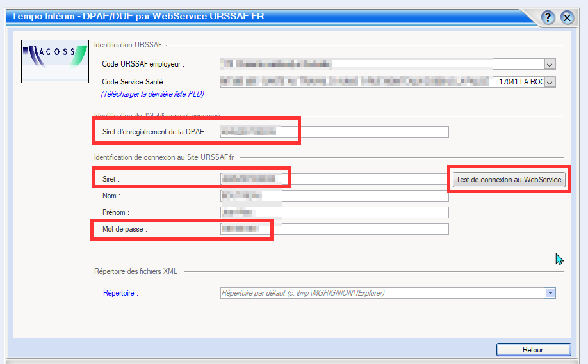Viewport: 588px width, 364px height.
Task: Open the Code URSSAF employeur dropdown arrow
Action: (x=550, y=65)
